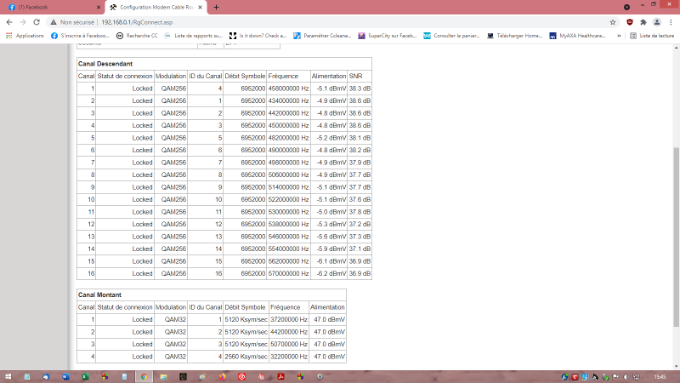Open Chrome three-dot menu
Screen dimensions: 680x383
pos(670,22)
